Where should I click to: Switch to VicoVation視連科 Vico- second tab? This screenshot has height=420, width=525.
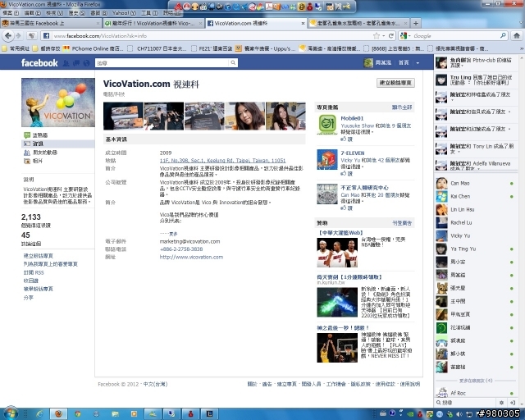(153, 23)
